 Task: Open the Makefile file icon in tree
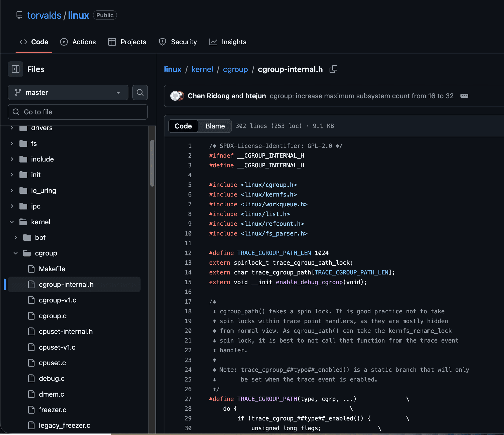click(x=31, y=269)
